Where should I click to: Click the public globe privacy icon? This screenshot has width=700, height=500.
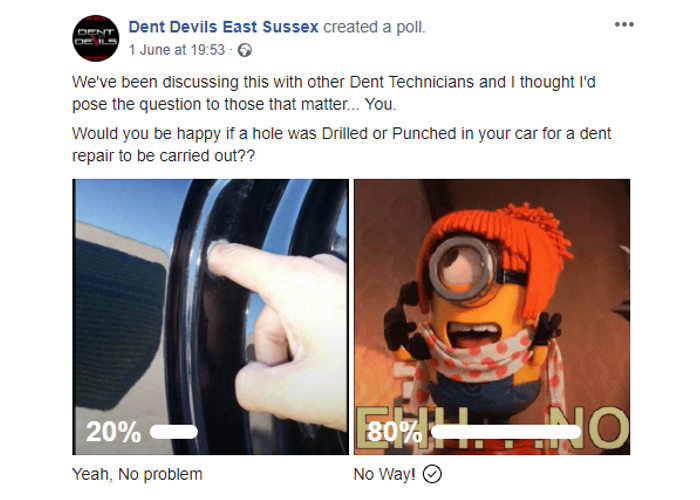[x=245, y=50]
